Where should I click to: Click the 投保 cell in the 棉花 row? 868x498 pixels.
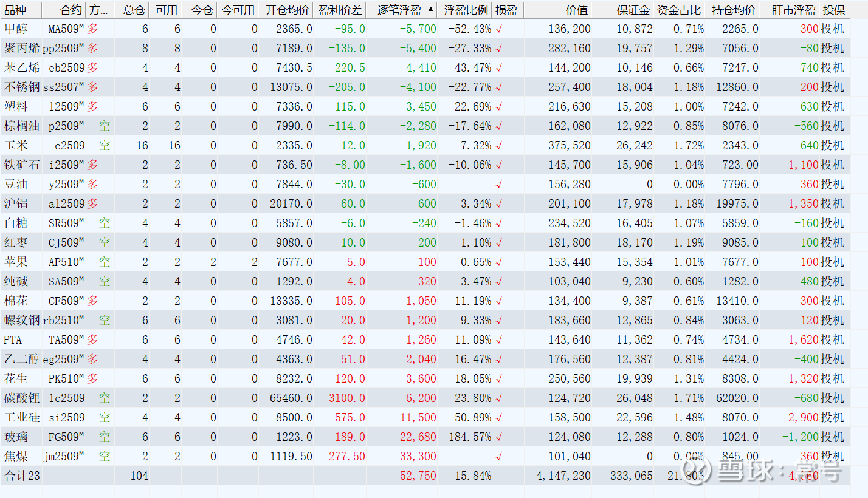pos(832,301)
